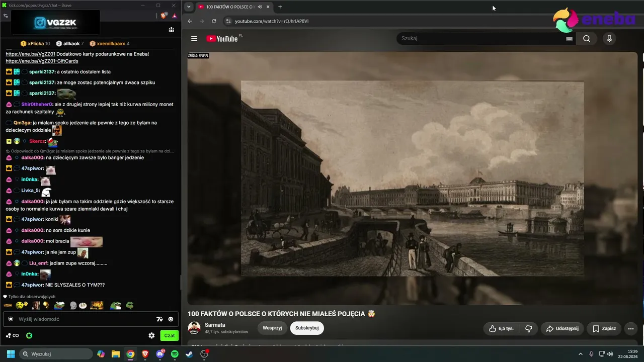The image size is (644, 362).
Task: Open Windows Start menu
Action: click(11, 354)
